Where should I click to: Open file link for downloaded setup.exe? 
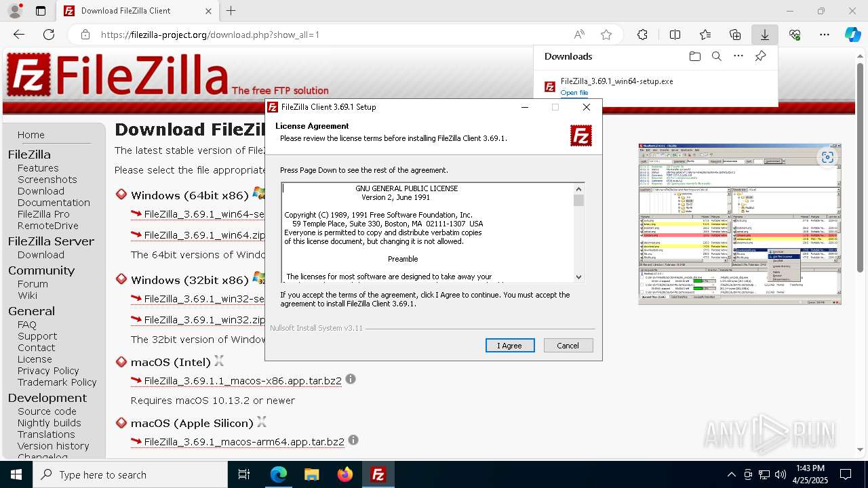(x=574, y=93)
